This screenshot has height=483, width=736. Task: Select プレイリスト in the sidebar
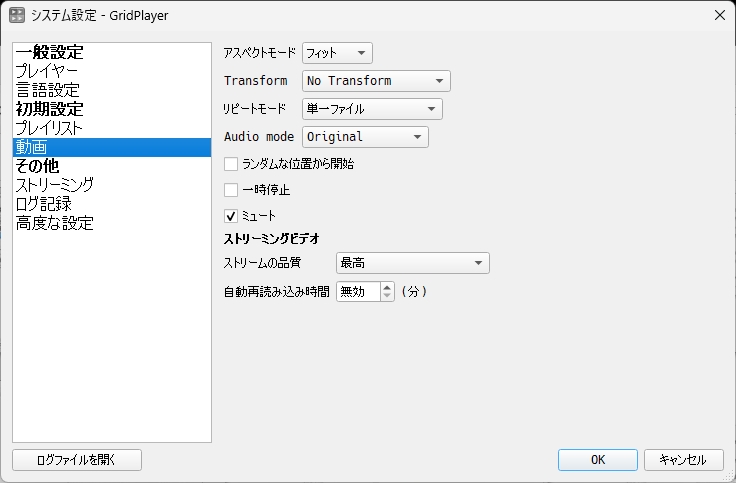tap(48, 128)
